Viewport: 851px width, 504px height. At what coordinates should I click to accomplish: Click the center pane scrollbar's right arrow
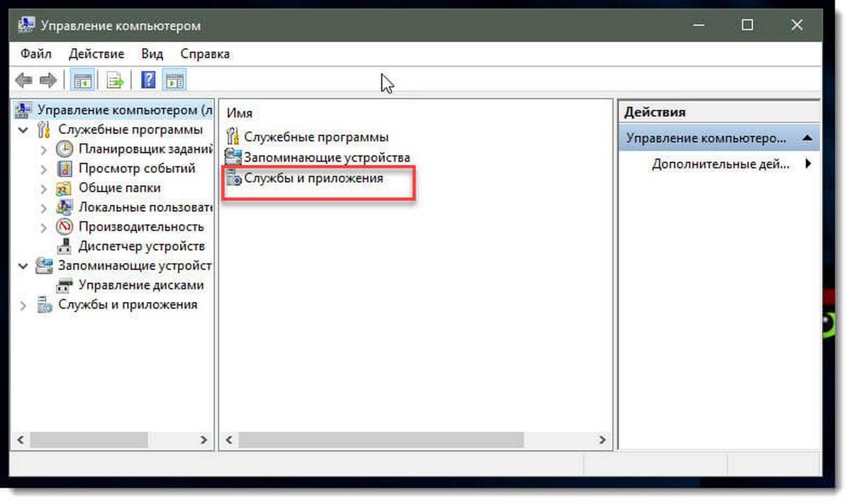click(603, 439)
